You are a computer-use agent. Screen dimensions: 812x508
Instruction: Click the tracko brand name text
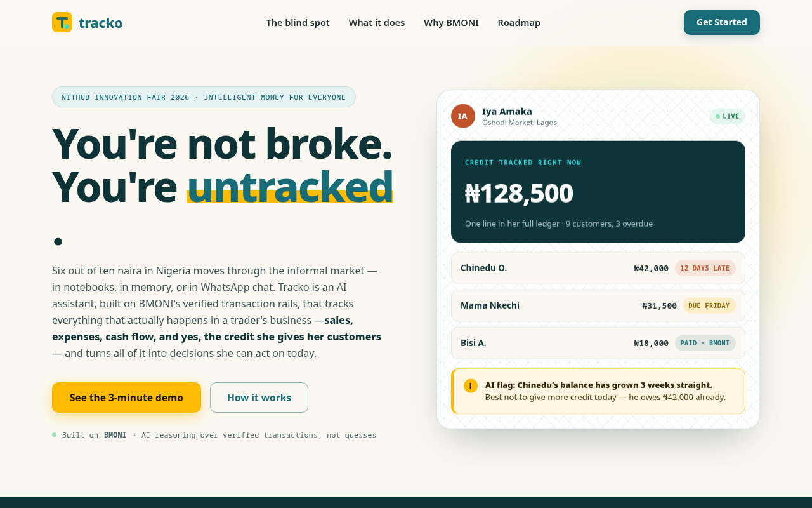click(100, 23)
